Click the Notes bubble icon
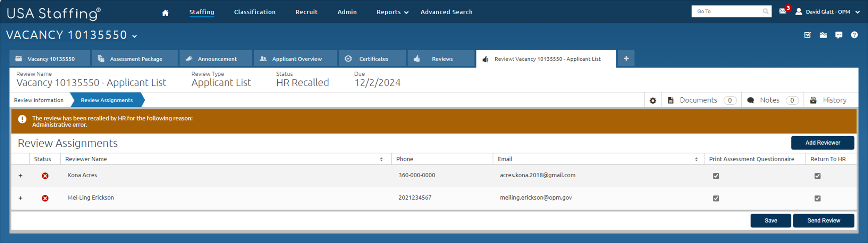The width and height of the screenshot is (868, 243). point(750,100)
